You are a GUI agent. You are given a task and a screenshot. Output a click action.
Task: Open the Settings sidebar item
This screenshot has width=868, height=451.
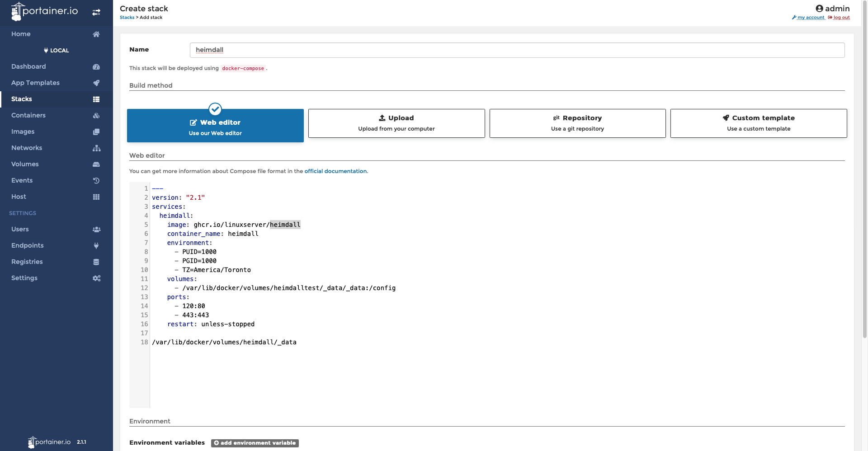click(57, 278)
